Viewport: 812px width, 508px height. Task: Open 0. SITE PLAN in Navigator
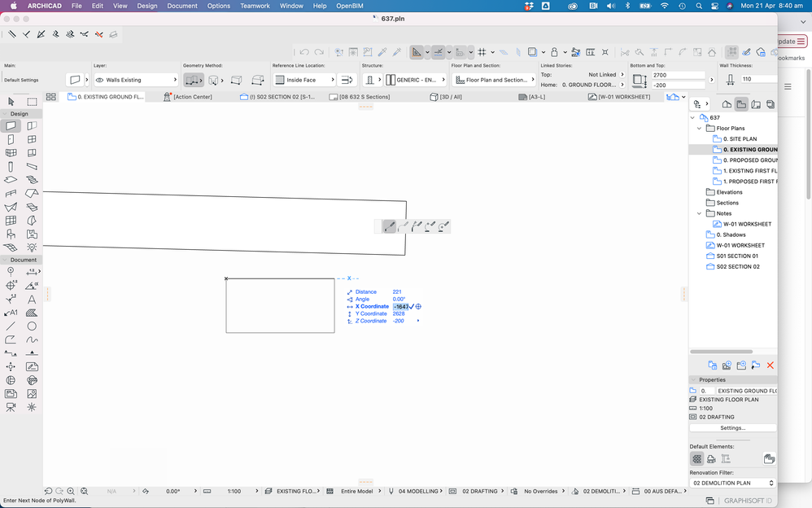[740, 139]
